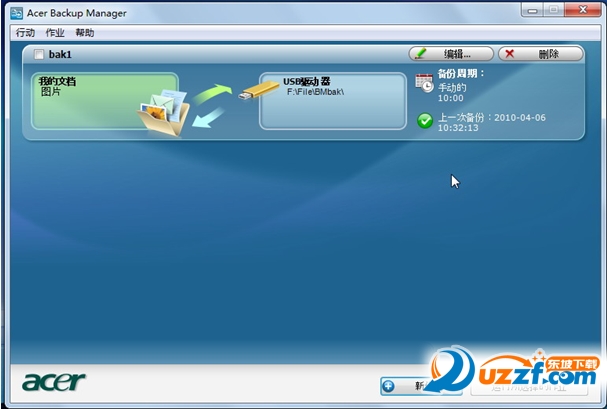Click the green backup arrow
The width and height of the screenshot is (607, 409).
(213, 93)
